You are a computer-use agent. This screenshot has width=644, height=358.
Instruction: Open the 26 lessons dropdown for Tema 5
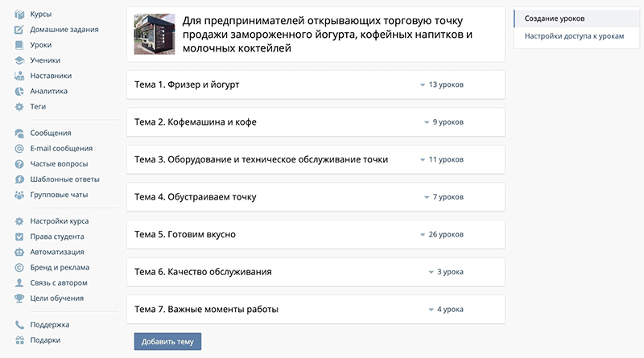[x=422, y=235]
